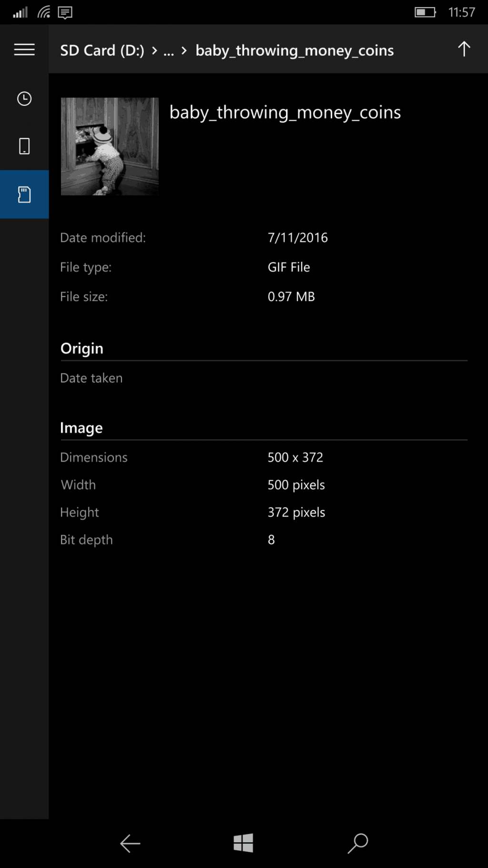Viewport: 488px width, 868px height.
Task: Select baby_throwing_money_coins in the breadcrumb path
Action: pyautogui.click(x=295, y=51)
